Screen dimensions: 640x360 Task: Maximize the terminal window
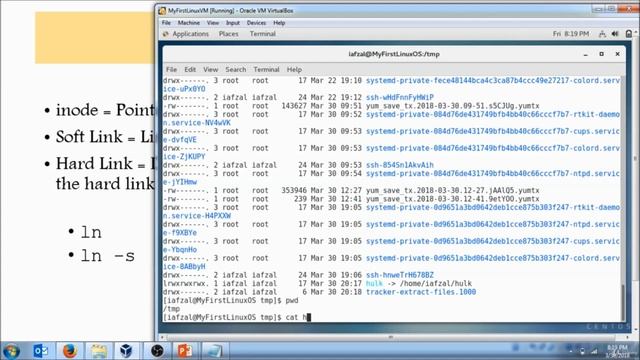pos(601,54)
